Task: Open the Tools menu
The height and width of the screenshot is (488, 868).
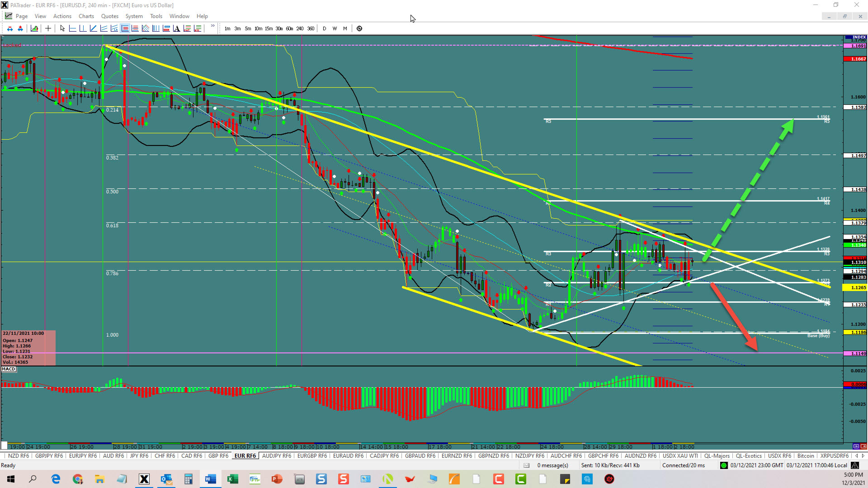Action: [x=156, y=16]
